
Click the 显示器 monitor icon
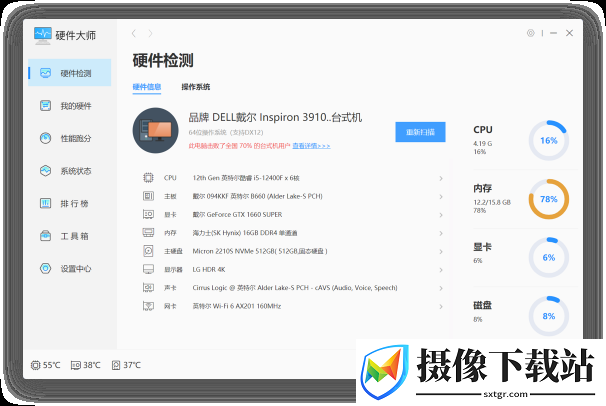148,269
